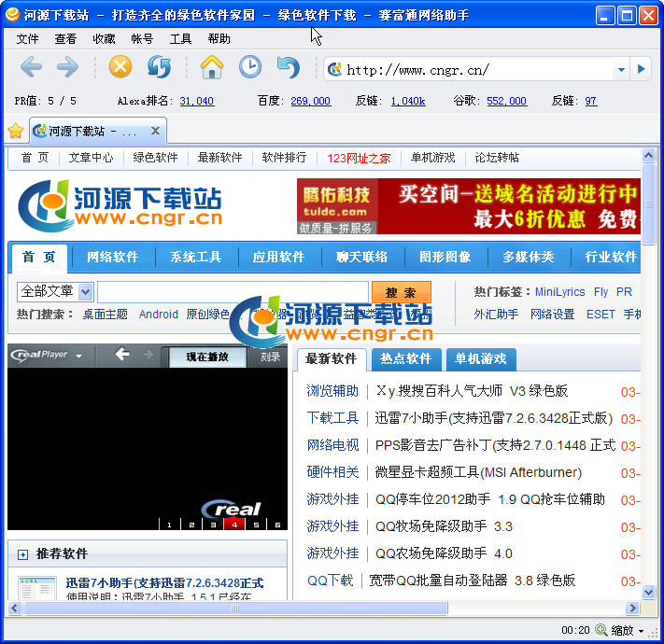Select the 最新软件 tab
This screenshot has width=664, height=644.
coord(331,358)
